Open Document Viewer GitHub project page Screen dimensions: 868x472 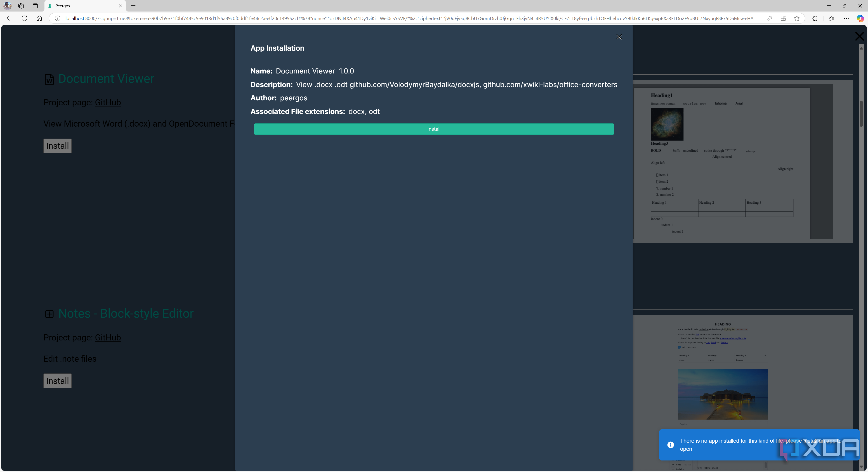click(x=108, y=102)
